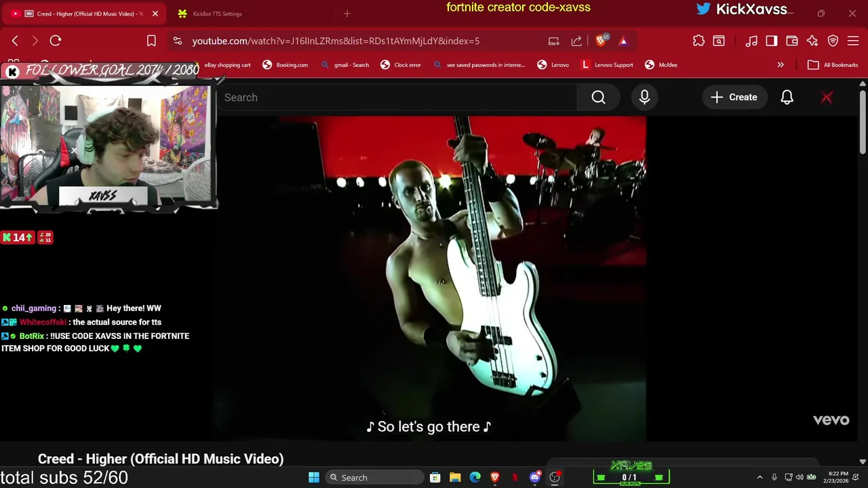The height and width of the screenshot is (488, 868).
Task: Open the media control music note icon
Action: 751,41
